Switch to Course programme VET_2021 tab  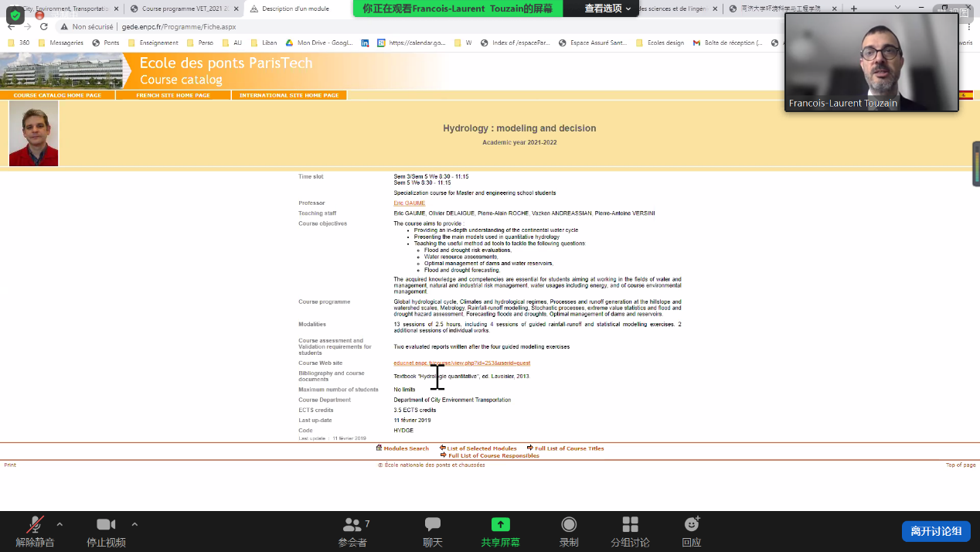(184, 9)
